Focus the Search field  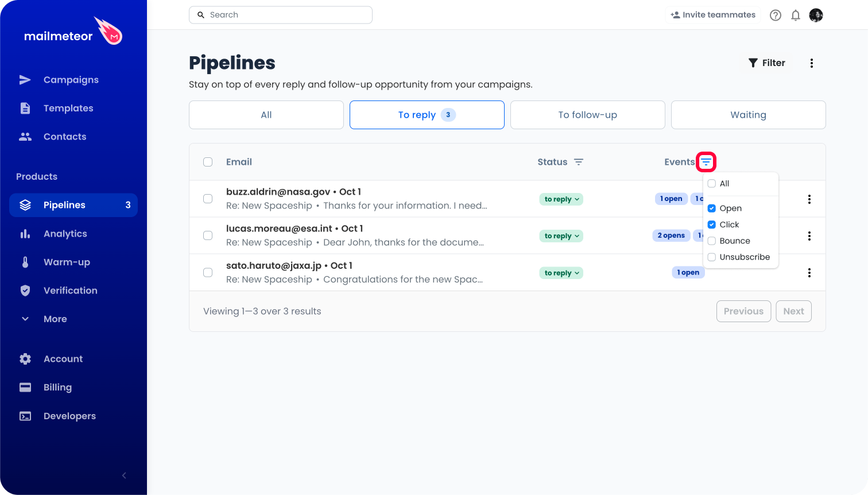(x=281, y=15)
